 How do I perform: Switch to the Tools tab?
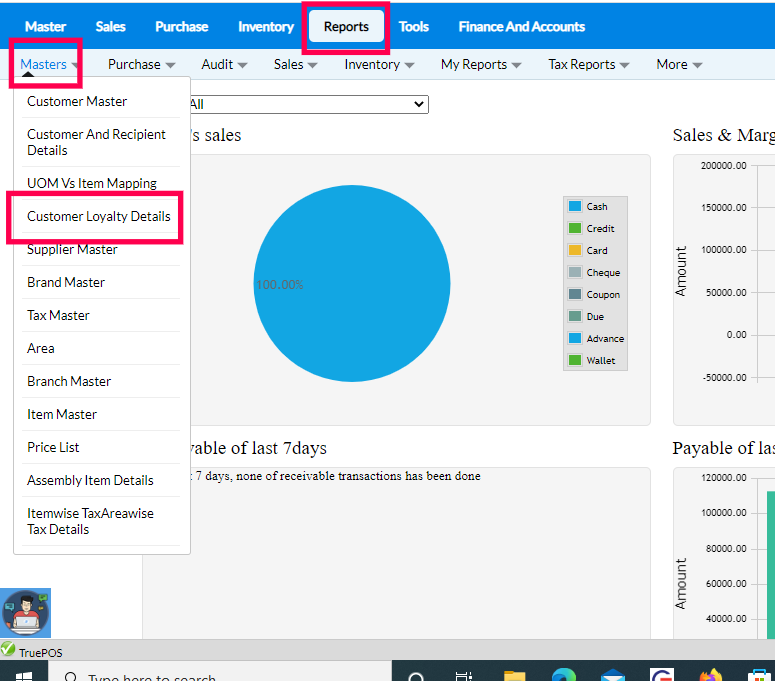tap(413, 26)
